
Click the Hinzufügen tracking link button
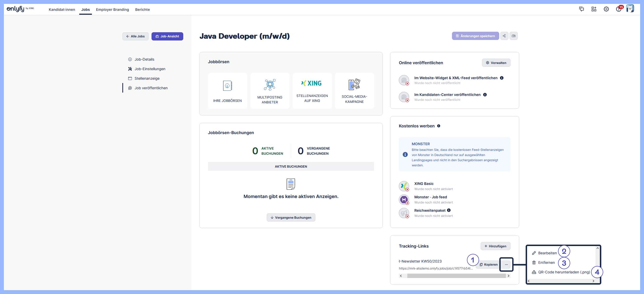pyautogui.click(x=495, y=246)
